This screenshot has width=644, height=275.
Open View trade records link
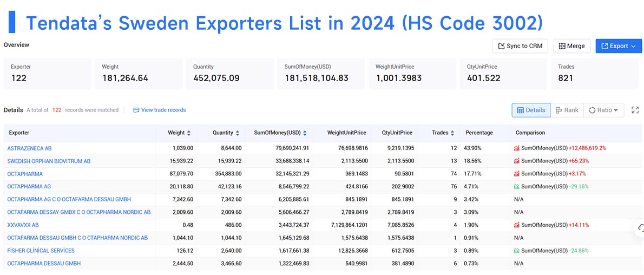[159, 110]
